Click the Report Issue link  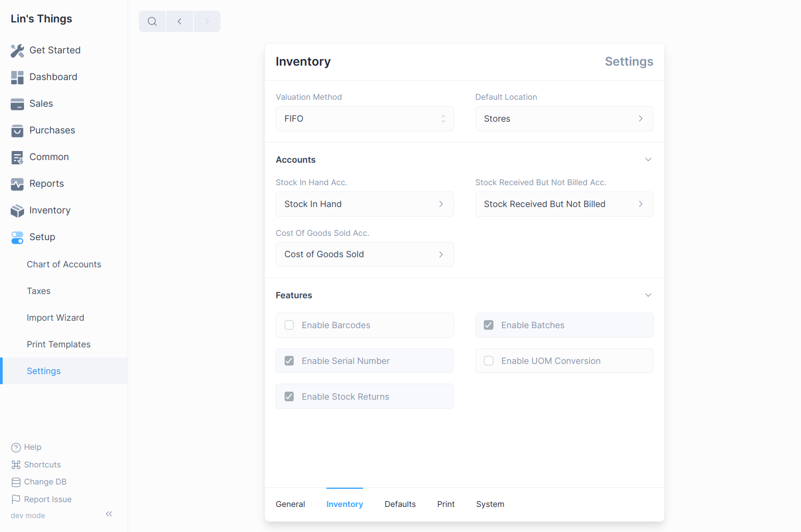coord(48,499)
